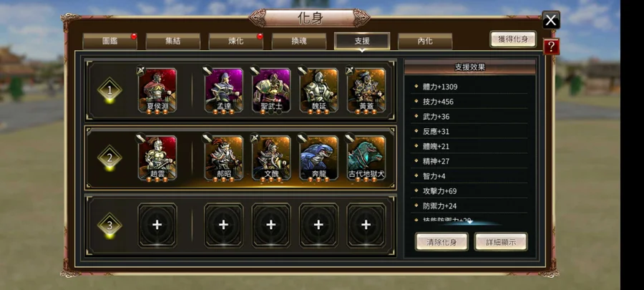Activate support group 1 diamond marker

pos(109,90)
